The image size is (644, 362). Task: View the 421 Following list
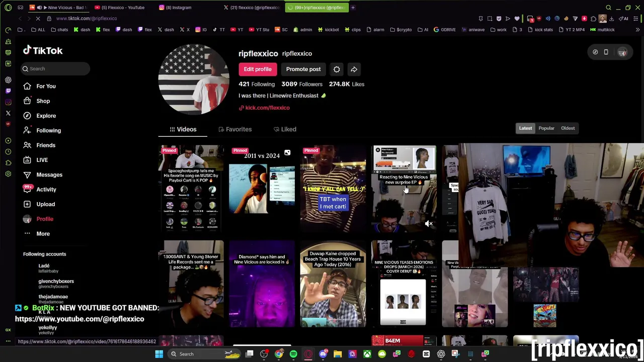pos(257,84)
